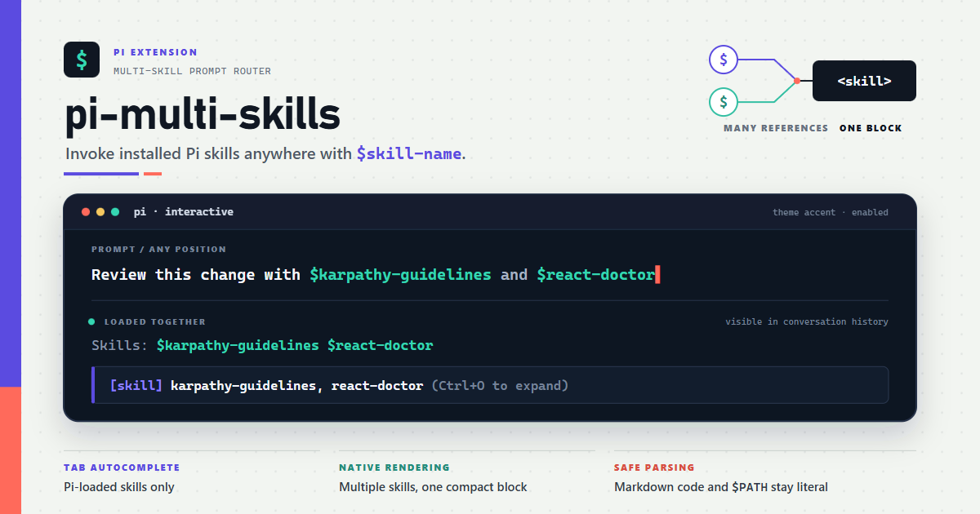This screenshot has height=514, width=980.
Task: Click '(Ctrl+O to expand)' hint text
Action: (x=500, y=385)
